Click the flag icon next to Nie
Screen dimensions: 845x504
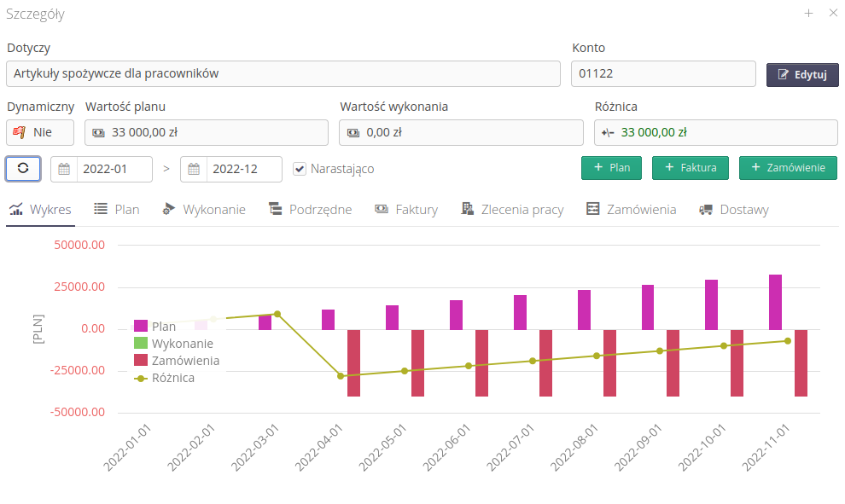pos(19,132)
